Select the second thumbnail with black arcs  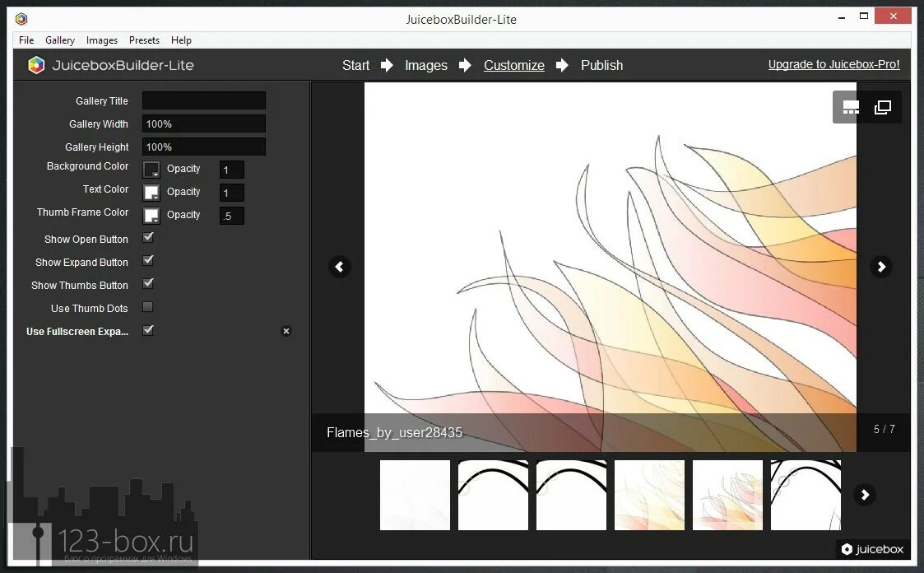(493, 495)
